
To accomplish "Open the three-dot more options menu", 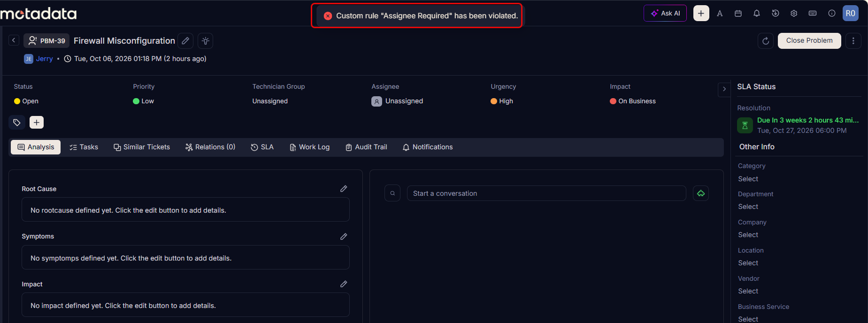I will (x=853, y=41).
